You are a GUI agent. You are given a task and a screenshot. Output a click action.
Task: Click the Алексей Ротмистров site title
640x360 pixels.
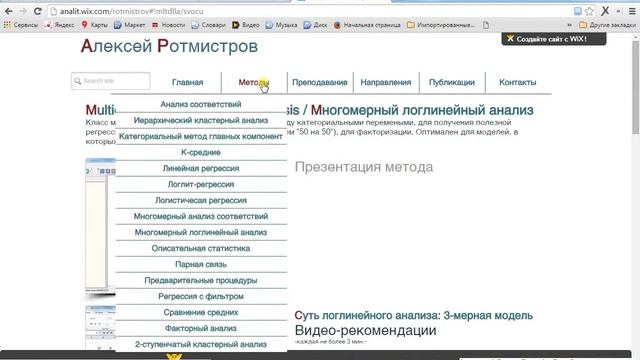coord(169,46)
